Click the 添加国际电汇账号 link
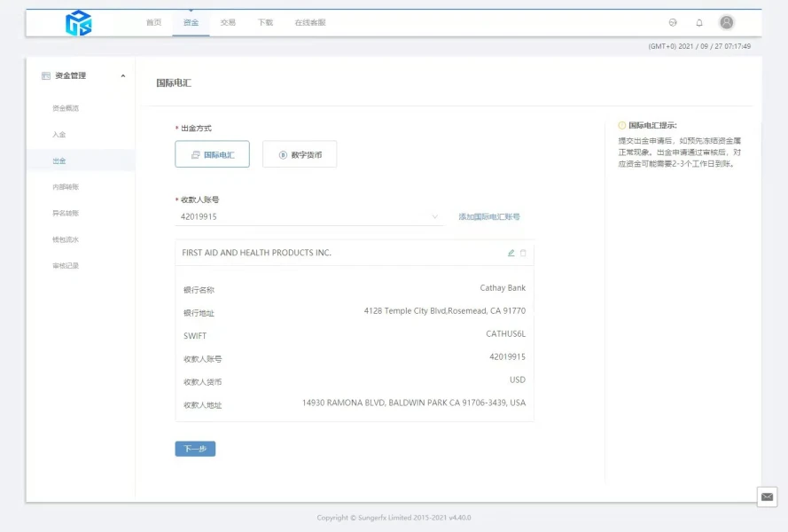Image resolution: width=788 pixels, height=532 pixels. (x=489, y=216)
